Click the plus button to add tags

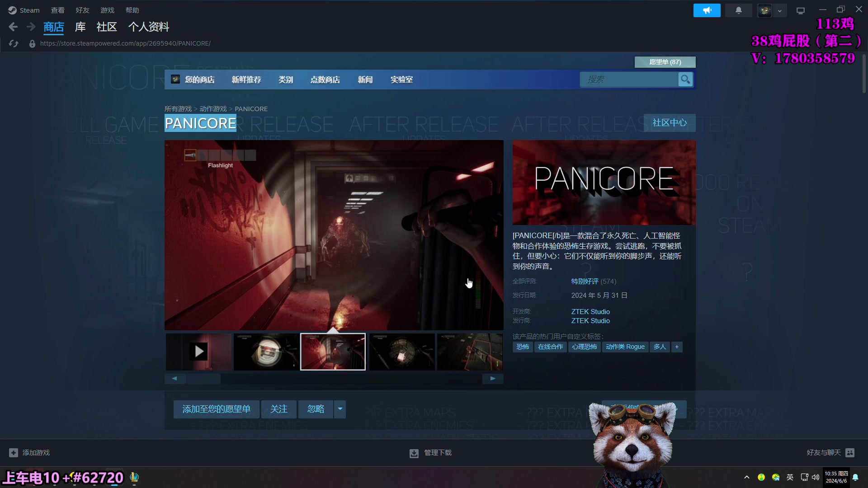[677, 347]
